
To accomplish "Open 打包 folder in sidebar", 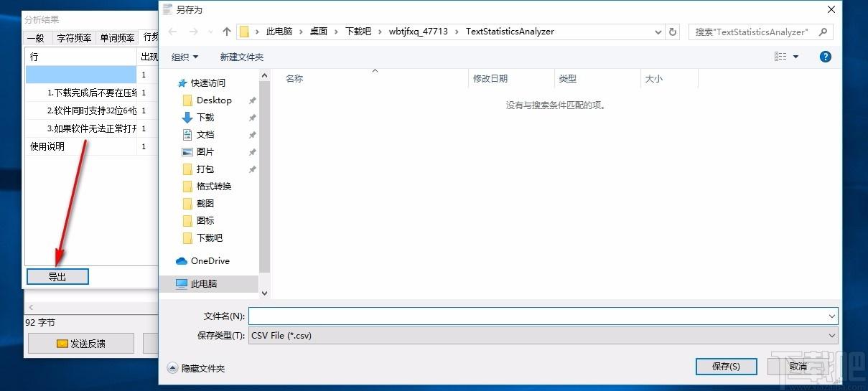I will coord(205,169).
